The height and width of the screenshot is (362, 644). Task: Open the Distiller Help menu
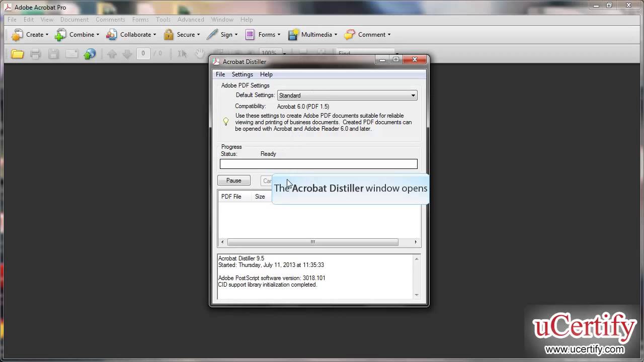(266, 74)
